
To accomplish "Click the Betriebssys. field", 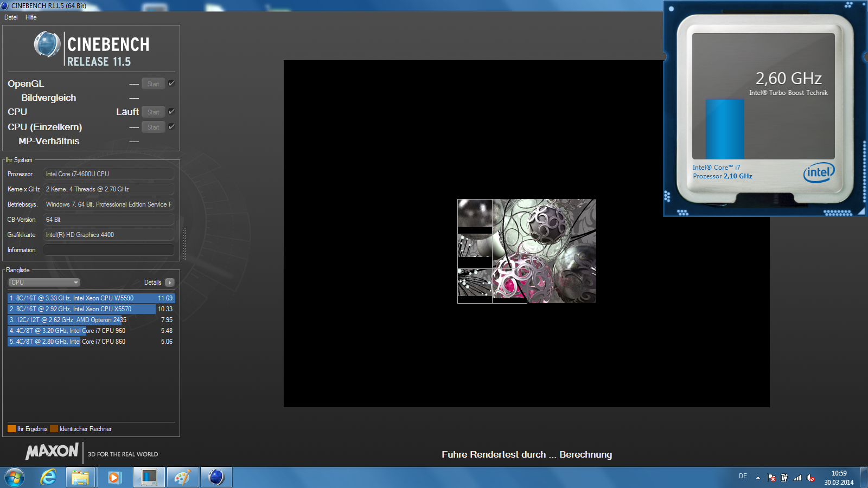I will point(108,204).
